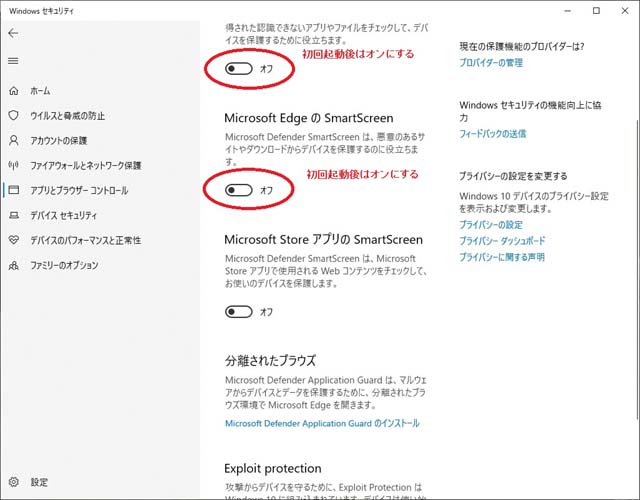Enable Microsoft Edge の SmartScreen toggle
Screen dimensions: 640x500
(239, 190)
